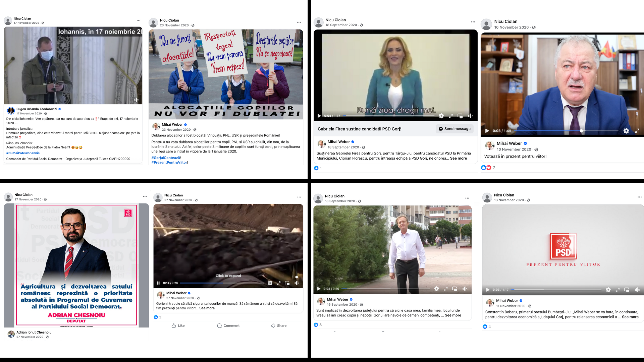Open #NuMaiPotcuIohannis hashtag

click(23, 153)
